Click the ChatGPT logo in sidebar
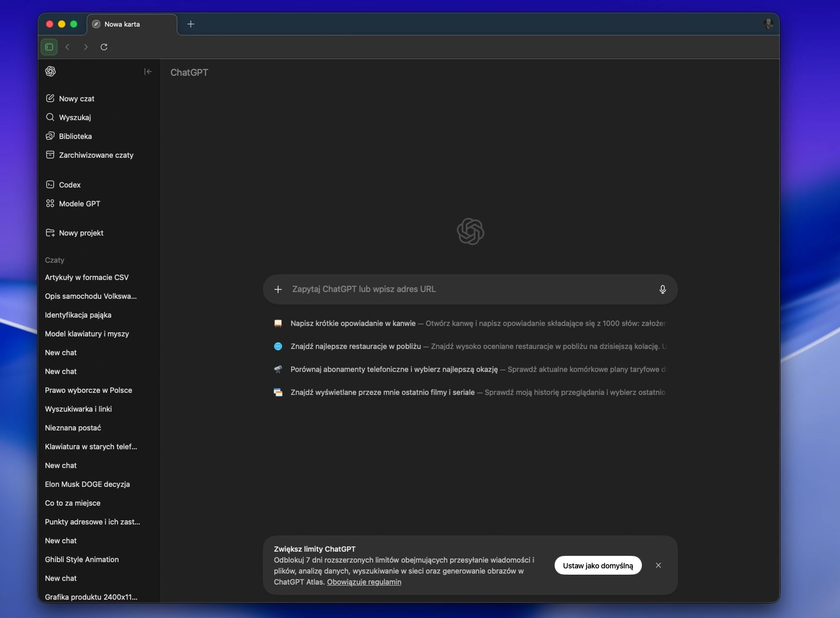840x618 pixels. click(x=51, y=72)
